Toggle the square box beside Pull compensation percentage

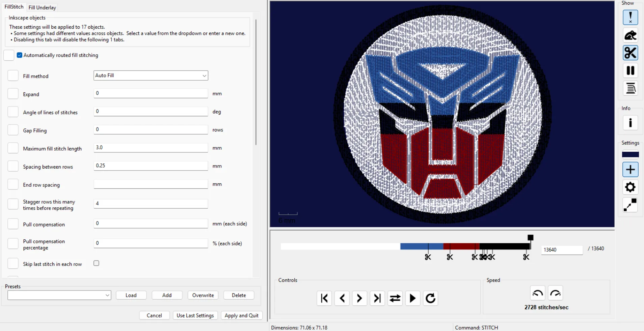pos(13,244)
